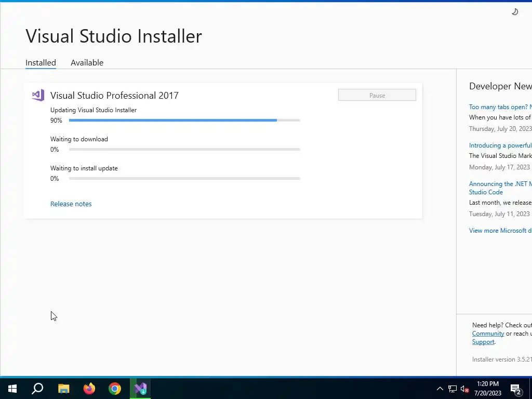This screenshot has width=532, height=399.
Task: Click the Visual Studio Professional 2017 logo
Action: point(38,96)
